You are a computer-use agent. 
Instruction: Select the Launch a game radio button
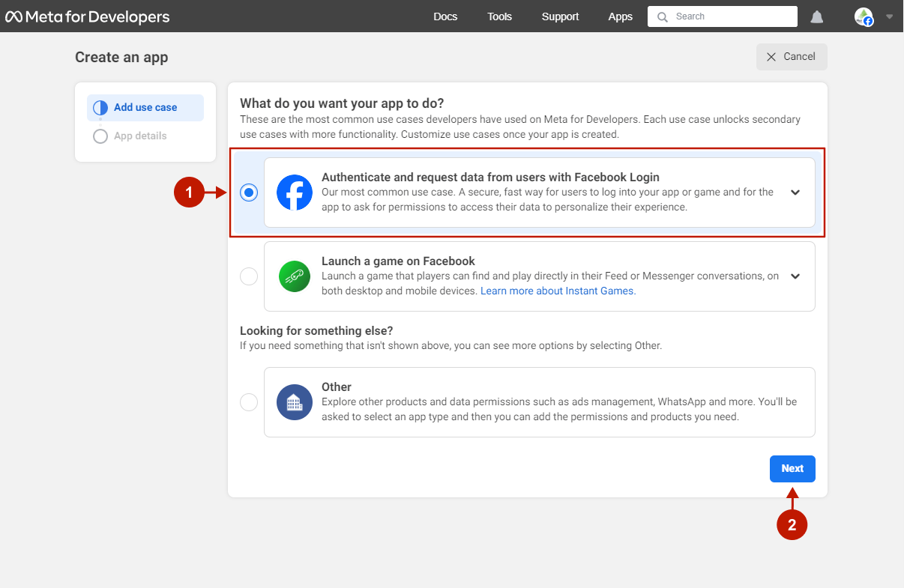249,276
